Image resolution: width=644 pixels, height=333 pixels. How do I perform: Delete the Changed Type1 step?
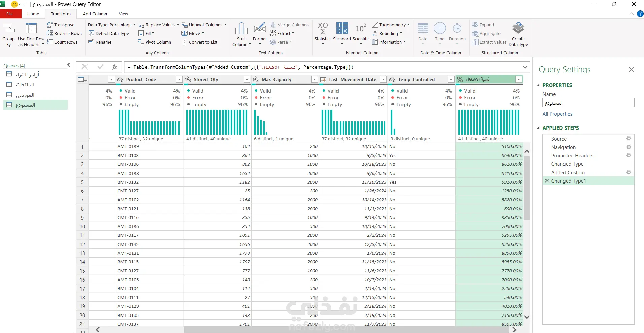(547, 181)
